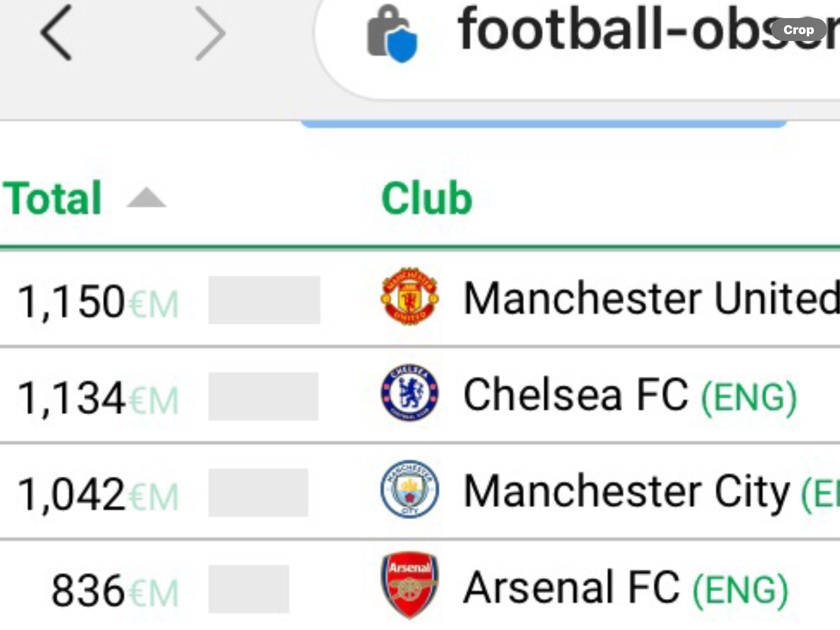Click the Manchester United club crest
Screen dimensions: 840x630
pos(410,296)
